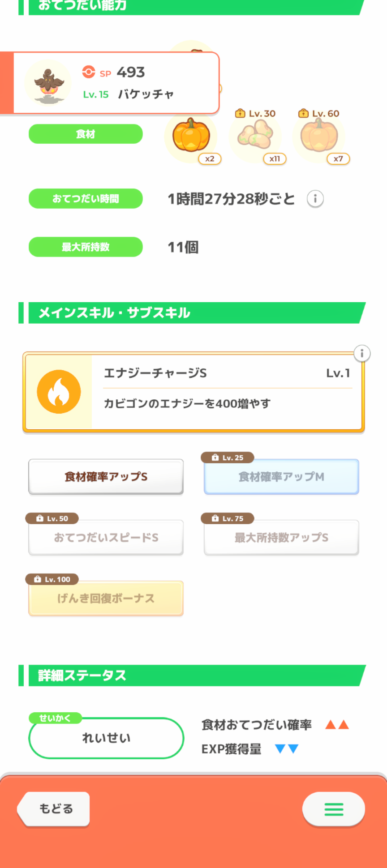Tap the flame skill icon
The width and height of the screenshot is (387, 868).
tap(59, 392)
